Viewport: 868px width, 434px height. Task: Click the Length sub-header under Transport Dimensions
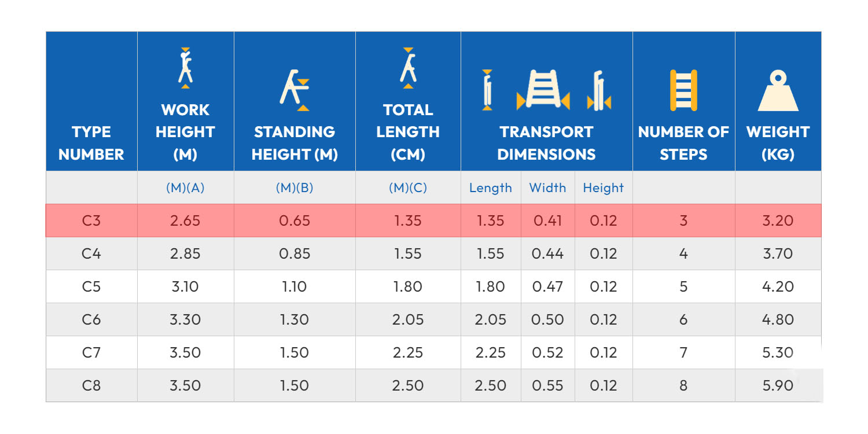(491, 187)
